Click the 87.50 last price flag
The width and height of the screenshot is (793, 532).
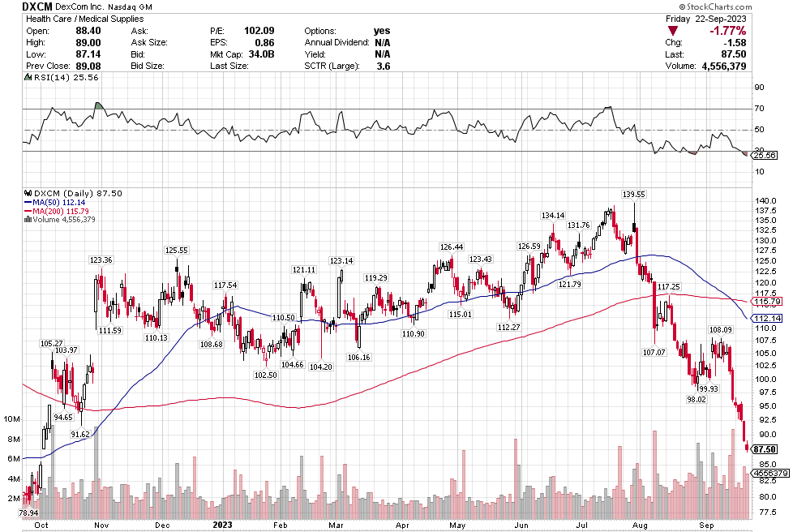(x=765, y=448)
